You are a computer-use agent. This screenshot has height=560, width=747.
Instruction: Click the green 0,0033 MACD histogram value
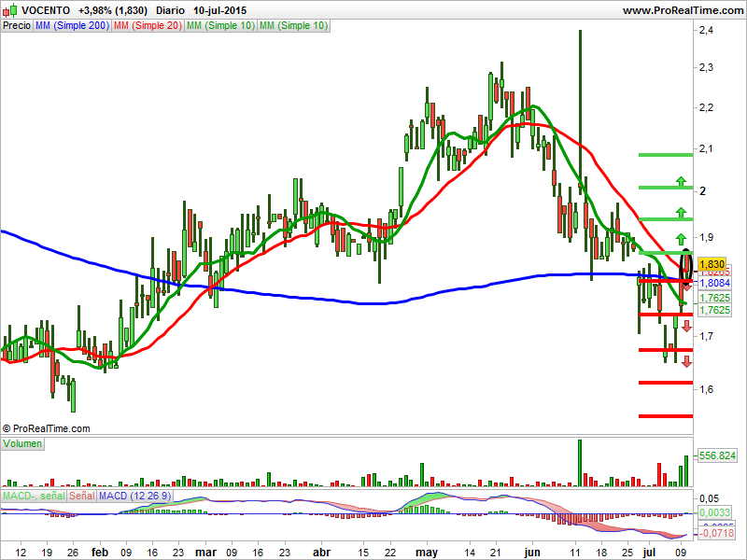point(714,512)
